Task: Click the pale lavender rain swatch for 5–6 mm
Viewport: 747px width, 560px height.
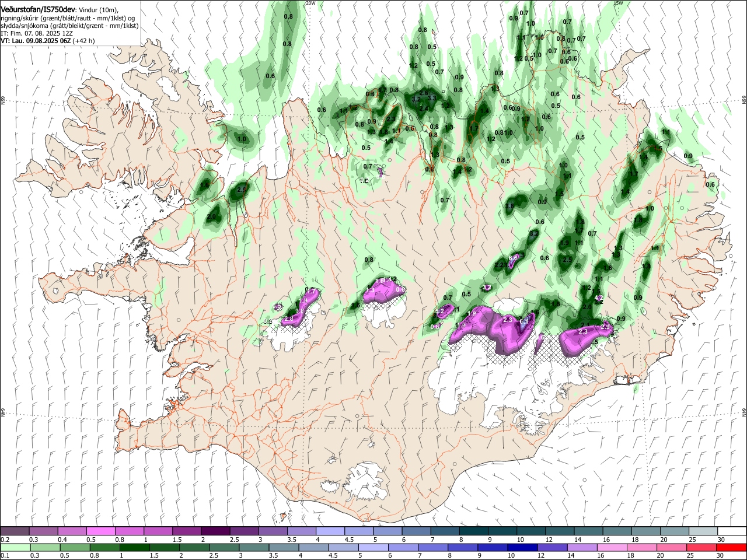Action: pyautogui.click(x=372, y=548)
